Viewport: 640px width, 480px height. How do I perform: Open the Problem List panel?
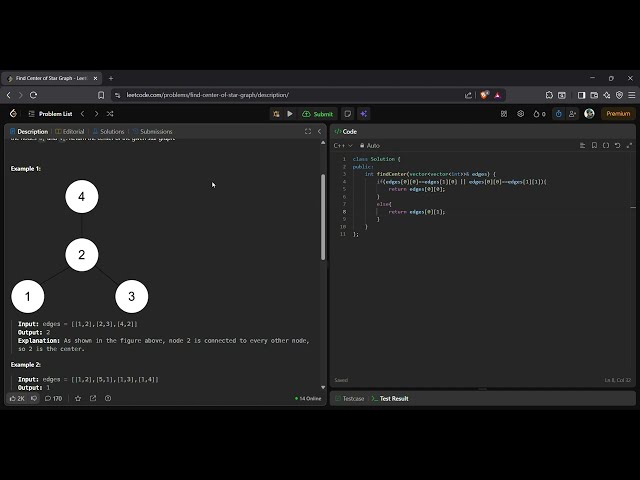(x=51, y=114)
